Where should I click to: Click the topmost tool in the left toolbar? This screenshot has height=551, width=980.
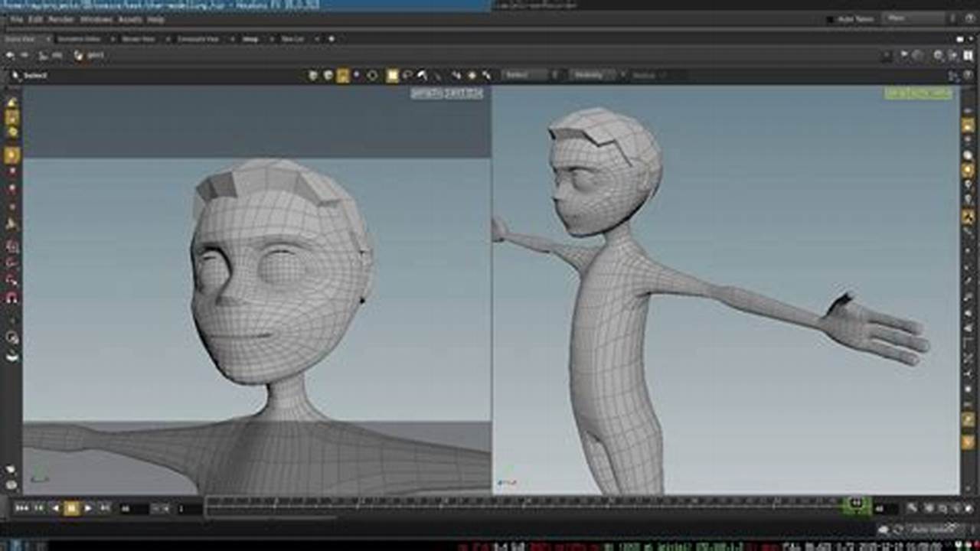(11, 103)
